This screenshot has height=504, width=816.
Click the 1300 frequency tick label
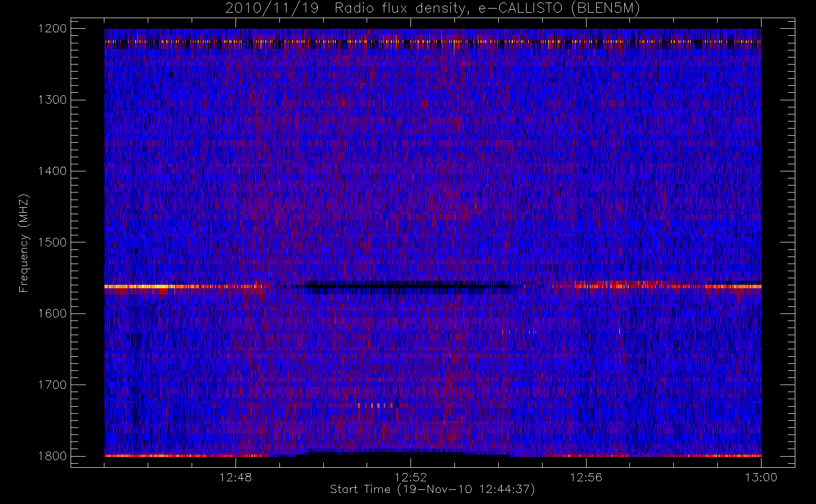(x=52, y=100)
